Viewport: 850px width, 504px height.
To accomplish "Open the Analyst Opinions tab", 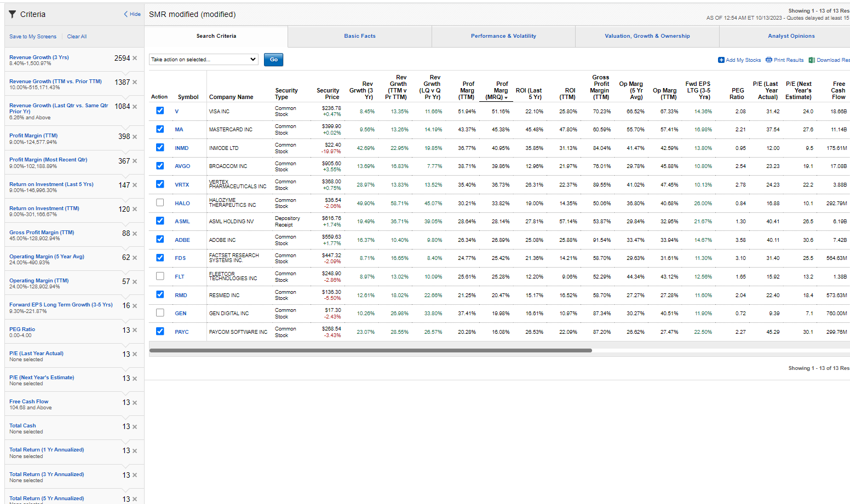I will (791, 36).
